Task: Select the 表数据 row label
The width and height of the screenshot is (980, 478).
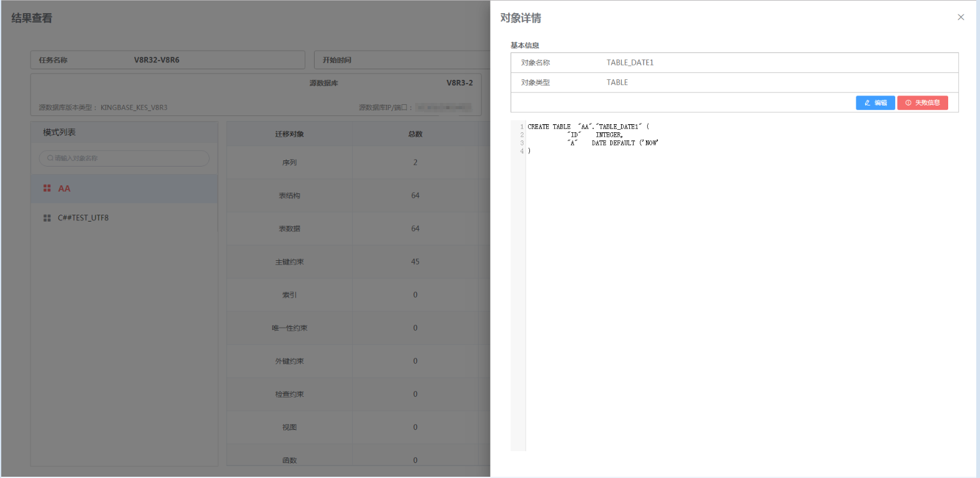Action: click(x=290, y=229)
